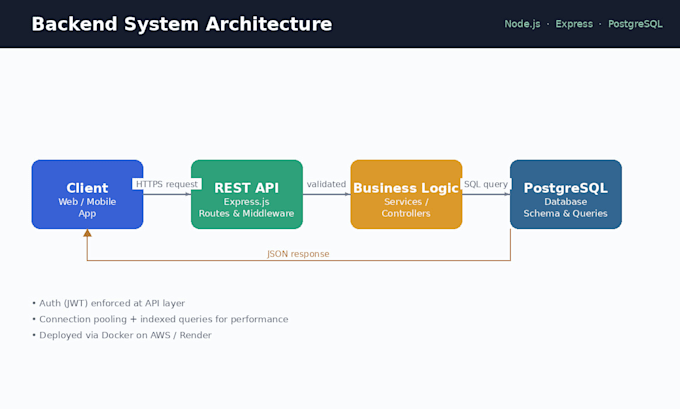Click the Web / Mobile App subtitle
The height and width of the screenshot is (409, 680).
(x=87, y=207)
